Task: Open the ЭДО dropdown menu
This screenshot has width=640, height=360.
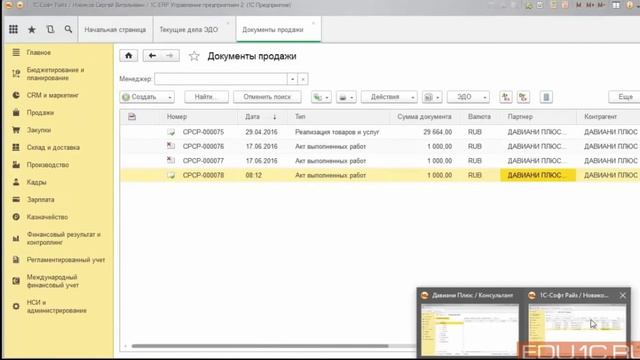Action: [x=468, y=97]
